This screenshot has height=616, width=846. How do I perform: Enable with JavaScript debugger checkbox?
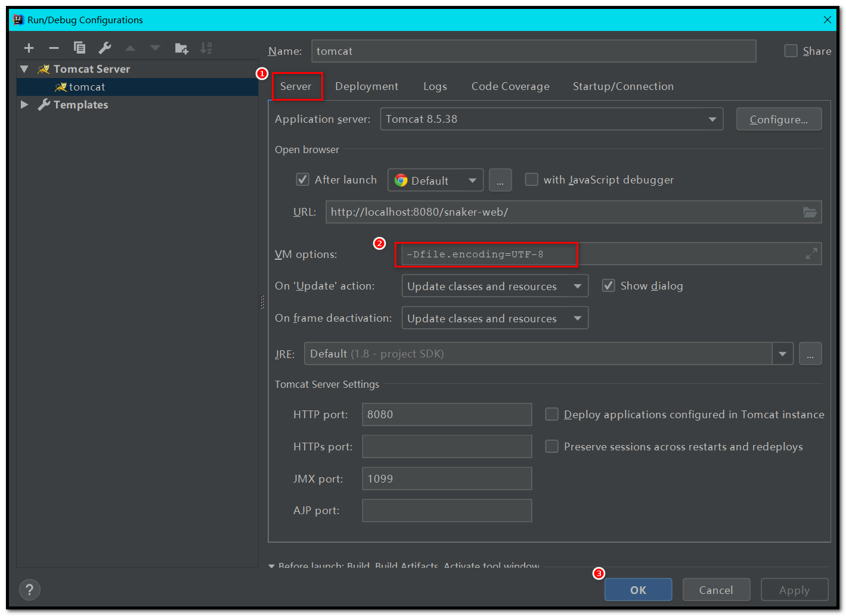pos(531,180)
